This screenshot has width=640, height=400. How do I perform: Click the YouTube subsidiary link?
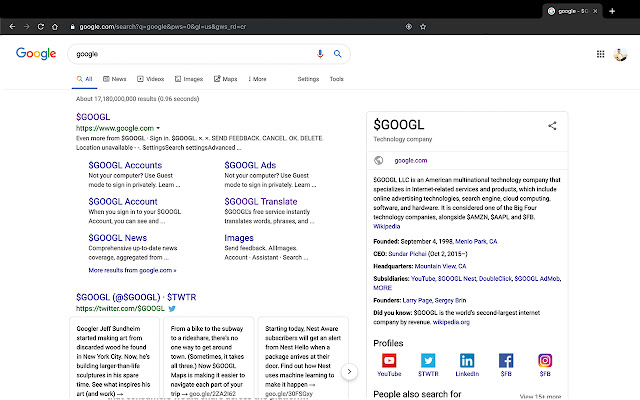click(423, 278)
